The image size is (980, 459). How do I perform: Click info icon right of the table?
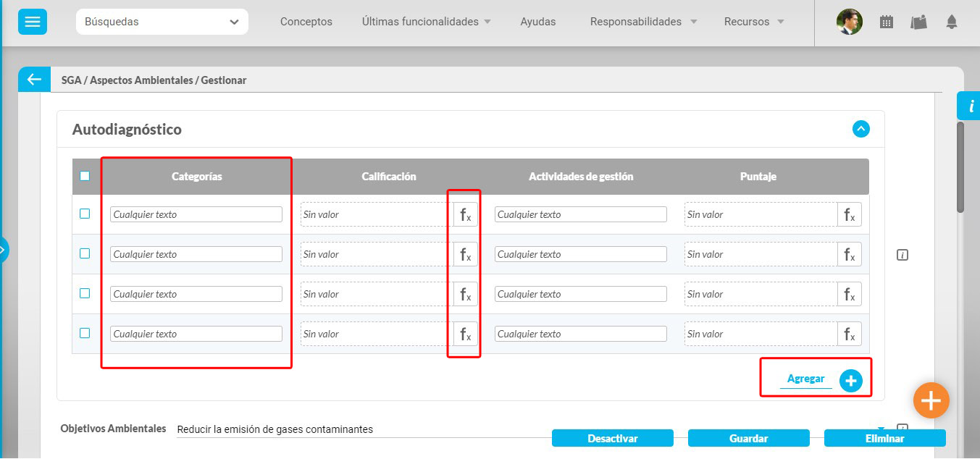point(902,255)
